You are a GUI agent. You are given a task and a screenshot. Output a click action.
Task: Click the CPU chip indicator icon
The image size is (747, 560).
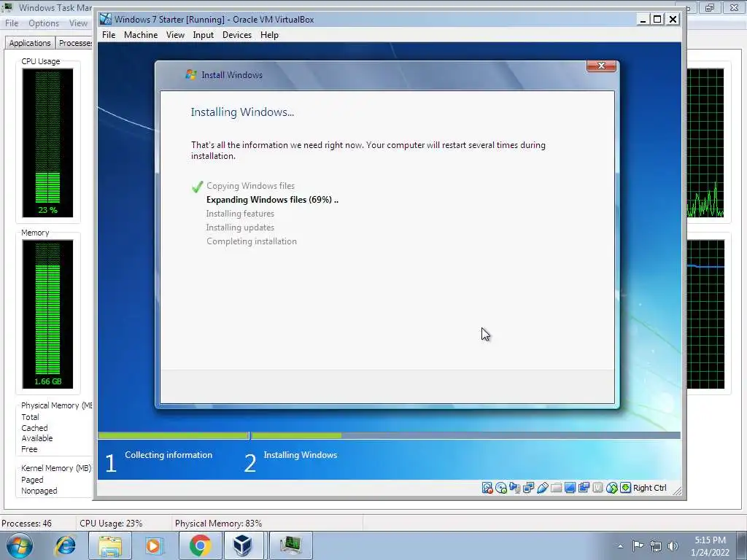click(x=597, y=488)
